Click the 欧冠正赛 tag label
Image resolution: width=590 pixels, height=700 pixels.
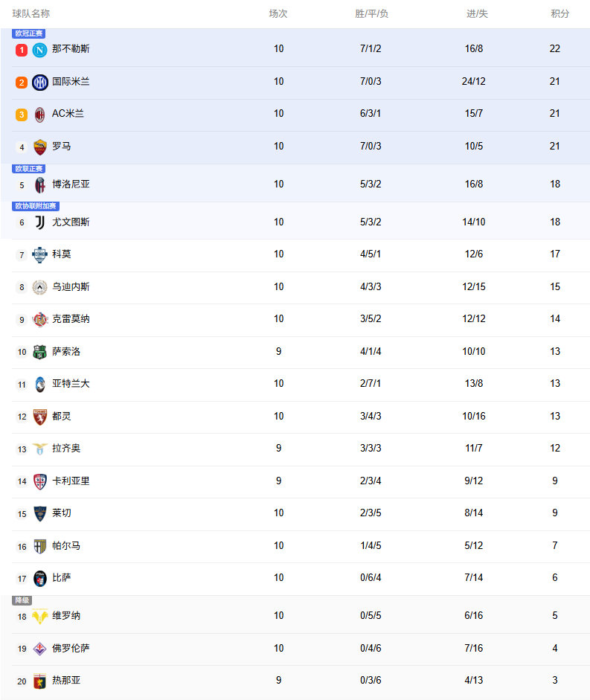29,33
